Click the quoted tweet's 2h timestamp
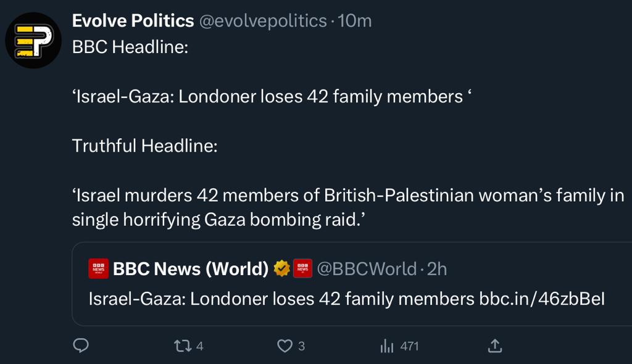 click(x=437, y=269)
